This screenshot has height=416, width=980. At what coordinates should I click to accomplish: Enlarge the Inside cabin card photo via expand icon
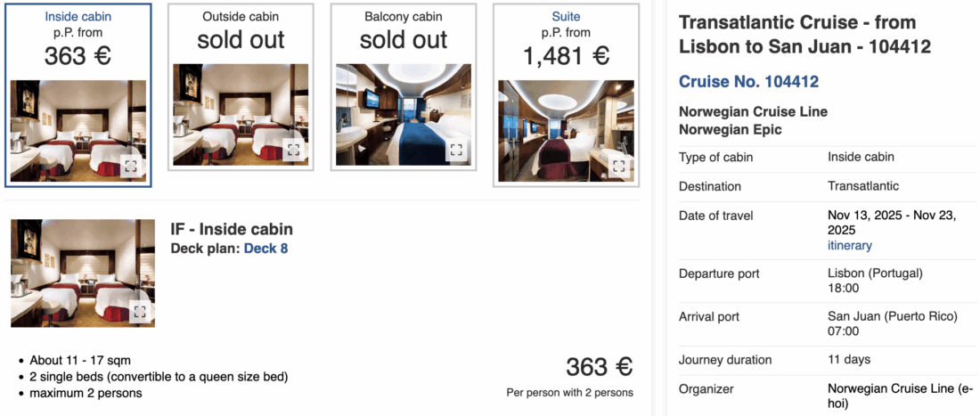click(x=131, y=166)
